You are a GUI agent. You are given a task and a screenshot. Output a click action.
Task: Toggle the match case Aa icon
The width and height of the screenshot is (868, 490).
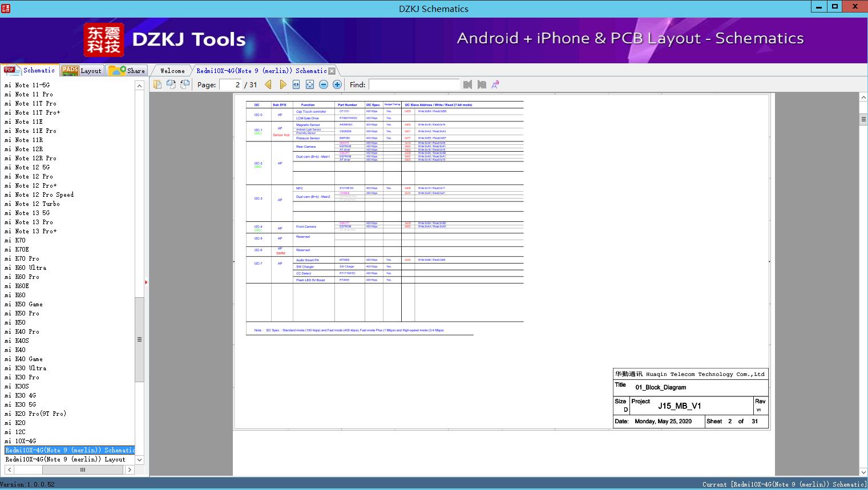[495, 84]
